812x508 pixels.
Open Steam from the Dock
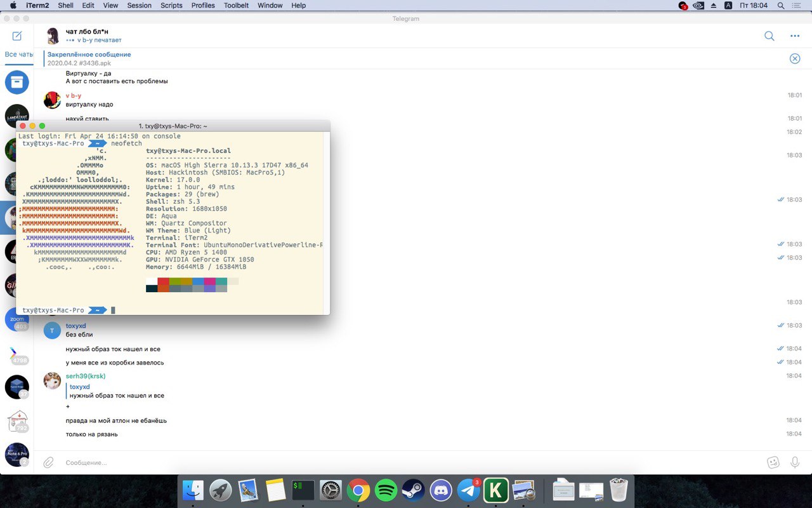[414, 490]
